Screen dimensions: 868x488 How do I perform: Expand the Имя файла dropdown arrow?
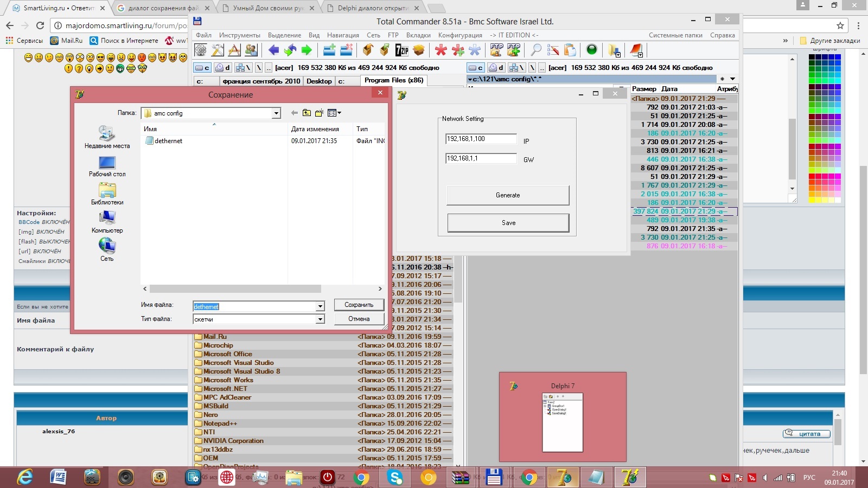320,306
